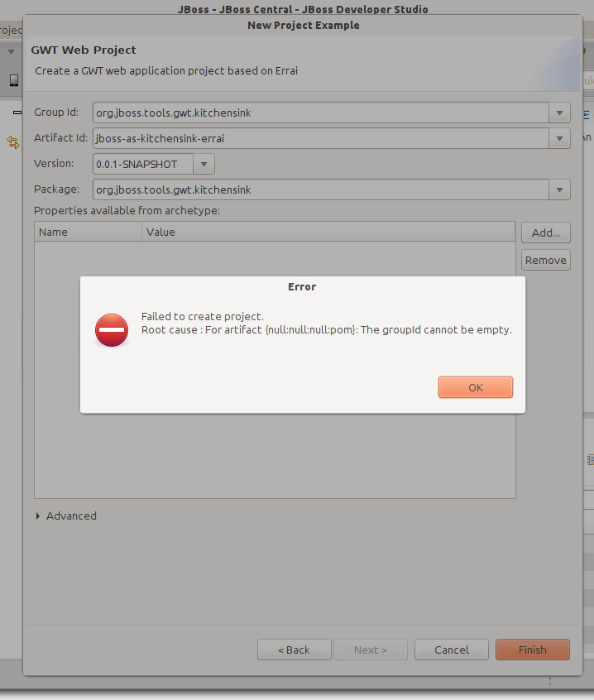The width and height of the screenshot is (594, 700).
Task: Click the 'GWT Web Project' heading
Action: click(x=84, y=50)
